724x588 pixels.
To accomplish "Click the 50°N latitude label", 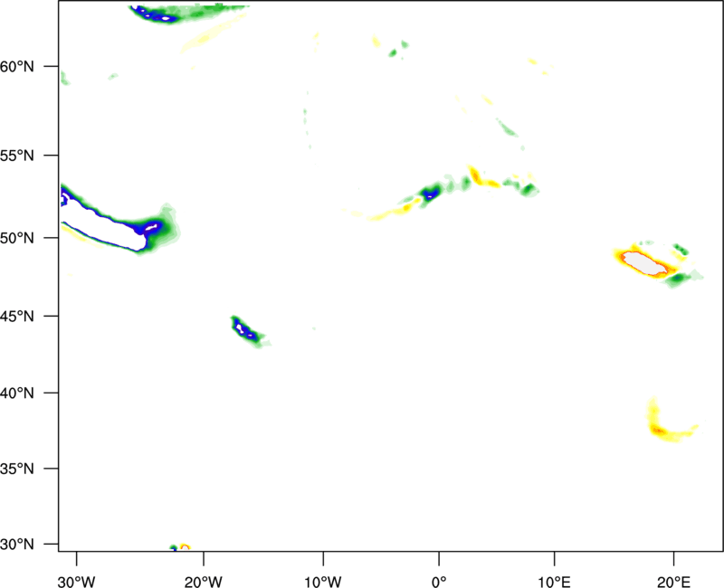I will (17, 238).
